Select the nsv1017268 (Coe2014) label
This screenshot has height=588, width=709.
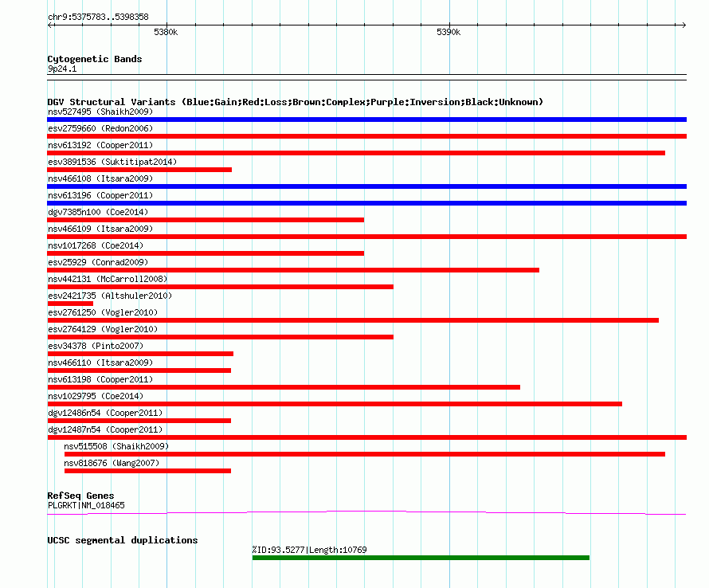tap(96, 245)
